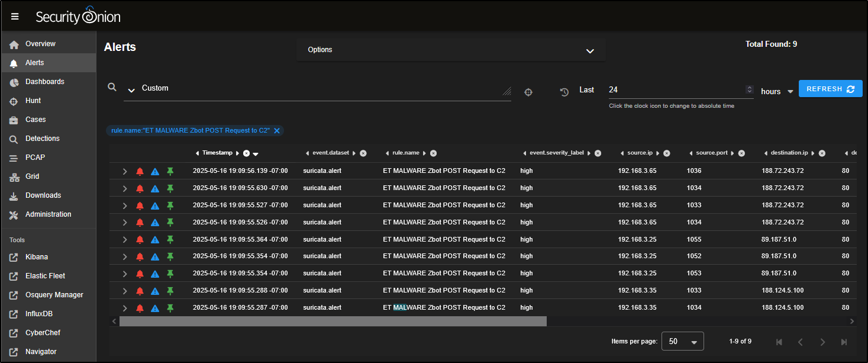Click the green pin icon on third alert
This screenshot has height=363, width=868.
click(x=170, y=205)
